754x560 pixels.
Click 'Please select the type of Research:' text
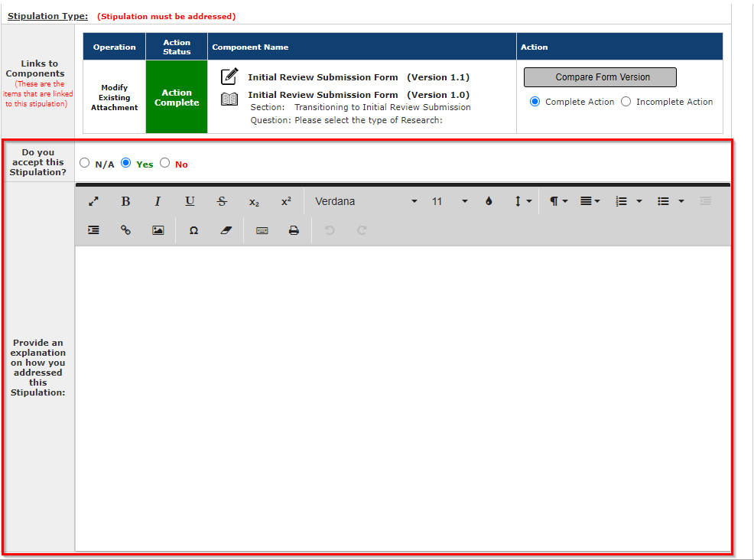369,120
